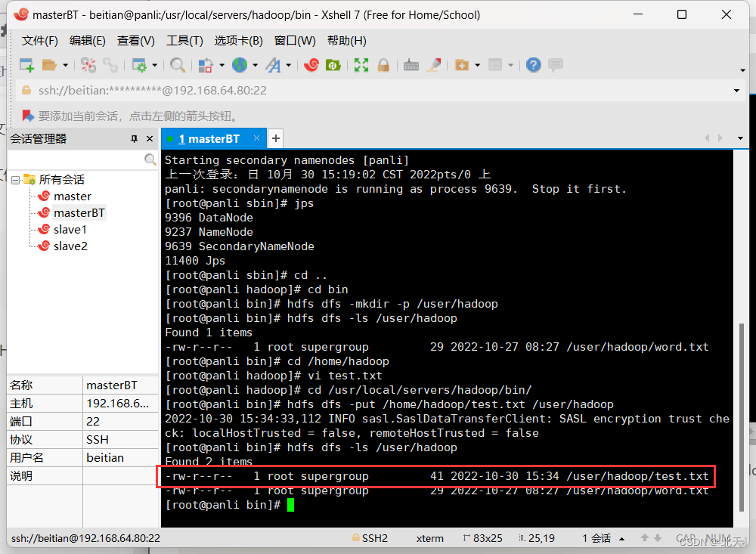756x554 pixels.
Task: Close the Session Manager panel
Action: coord(150,139)
